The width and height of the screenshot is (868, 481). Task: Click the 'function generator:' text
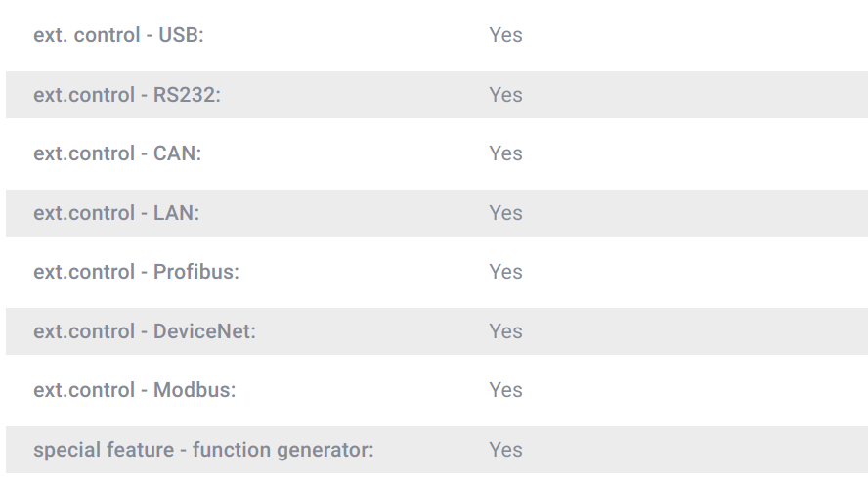click(283, 450)
